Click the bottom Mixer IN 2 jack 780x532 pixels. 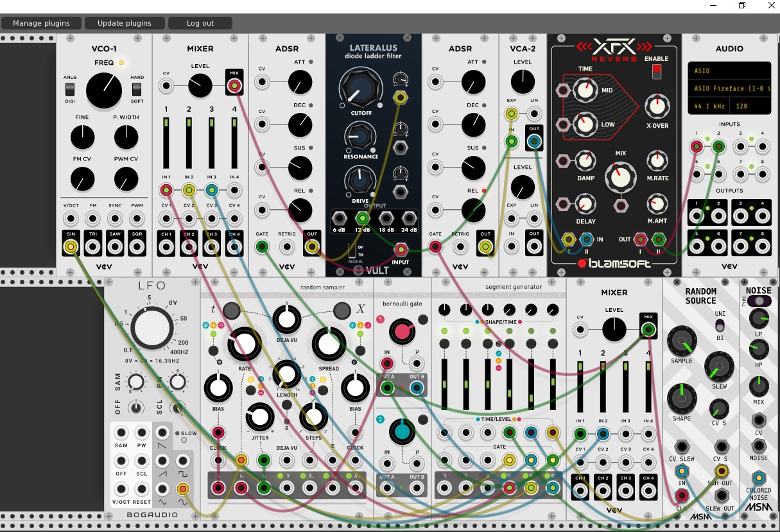603,434
